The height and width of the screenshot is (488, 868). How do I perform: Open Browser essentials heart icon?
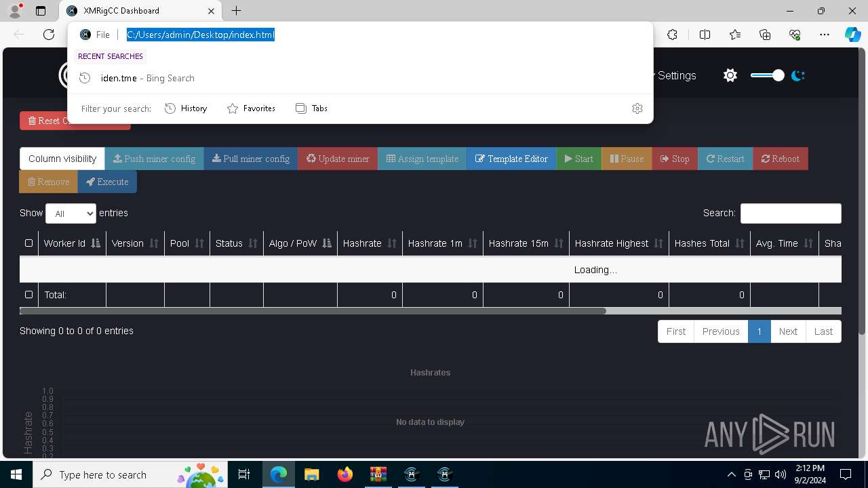(795, 35)
